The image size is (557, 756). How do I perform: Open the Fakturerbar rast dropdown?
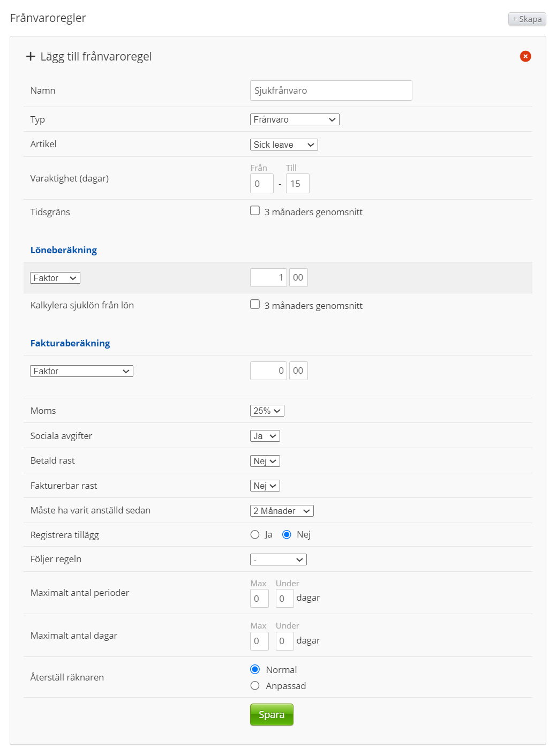pos(265,486)
